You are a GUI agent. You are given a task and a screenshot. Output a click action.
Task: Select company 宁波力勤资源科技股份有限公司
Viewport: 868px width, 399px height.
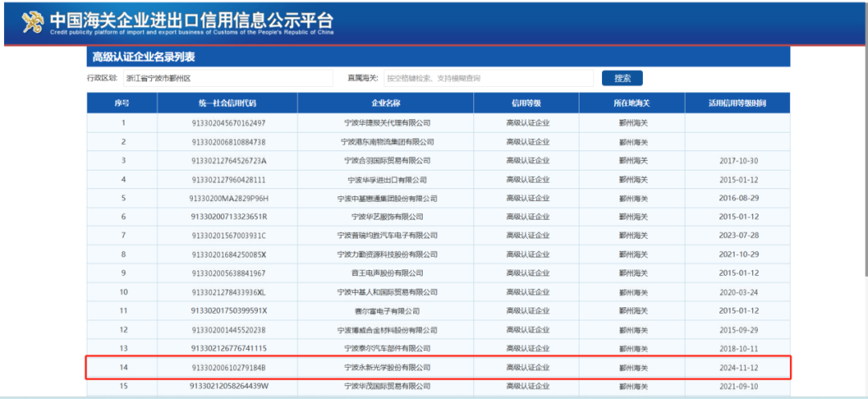coord(386,254)
